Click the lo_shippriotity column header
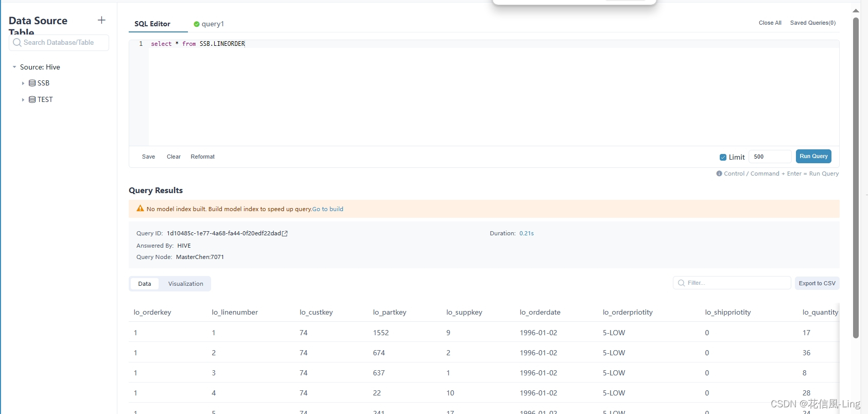868x414 pixels. (x=728, y=312)
